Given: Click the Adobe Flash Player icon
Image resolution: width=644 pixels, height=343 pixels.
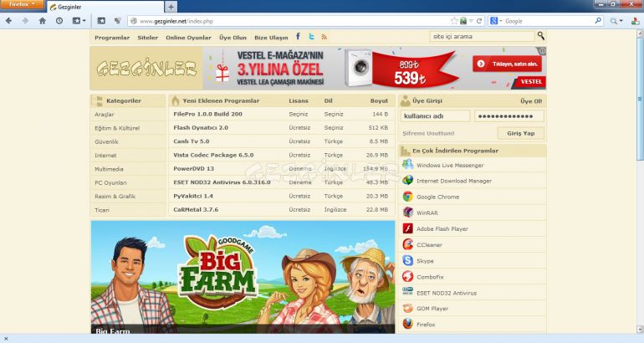Looking at the screenshot, I should click(x=407, y=228).
